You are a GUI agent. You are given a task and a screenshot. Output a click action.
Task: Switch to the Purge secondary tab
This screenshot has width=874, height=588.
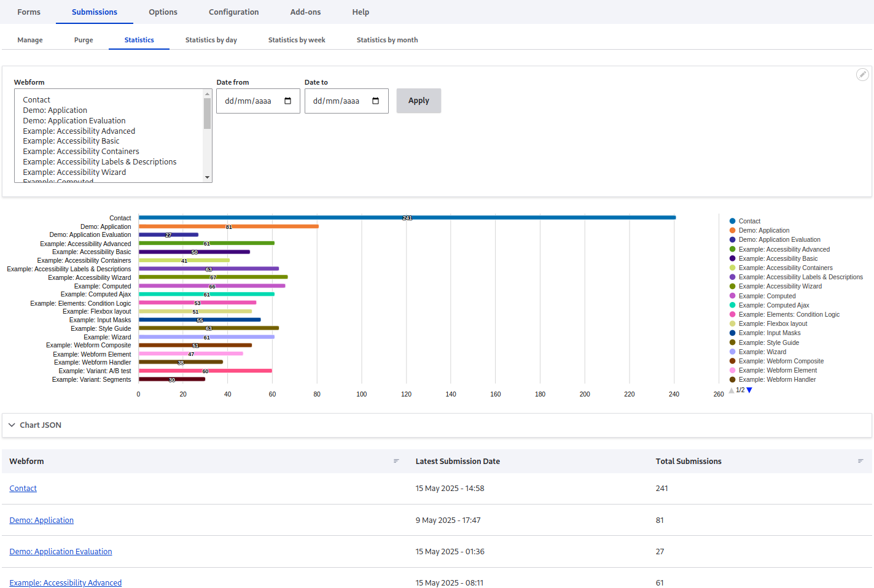[x=84, y=40]
